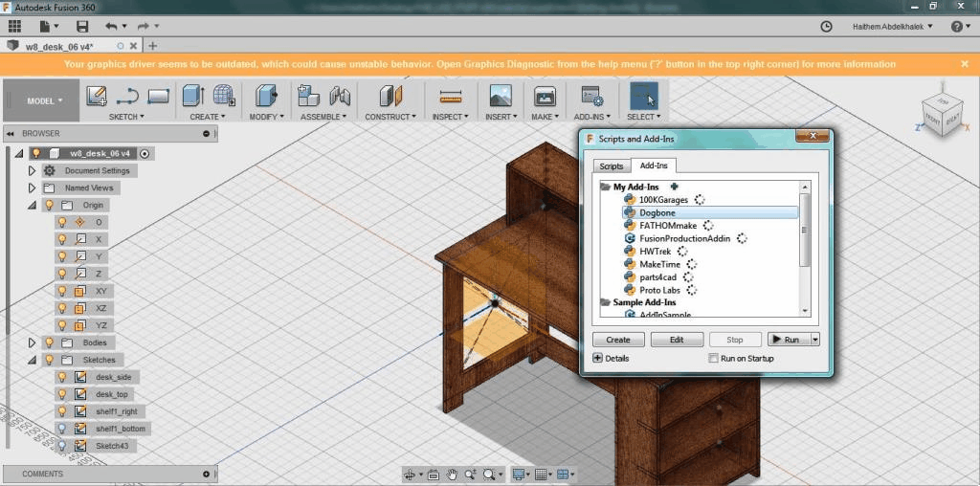
Task: Expand Document Settings tree node
Action: (x=33, y=170)
